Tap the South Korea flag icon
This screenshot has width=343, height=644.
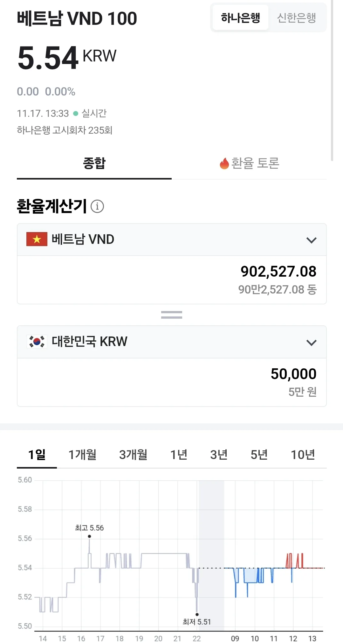[37, 342]
